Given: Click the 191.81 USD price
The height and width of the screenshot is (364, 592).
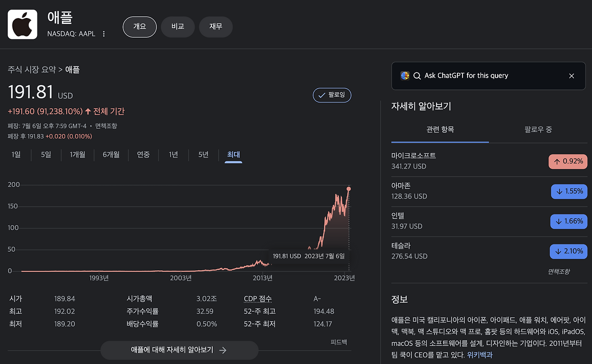Looking at the screenshot, I should 40,92.
